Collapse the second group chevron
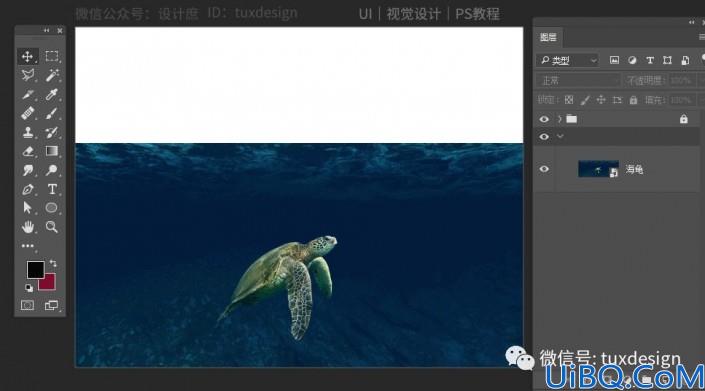Screen dimensions: 705x391 pos(560,137)
